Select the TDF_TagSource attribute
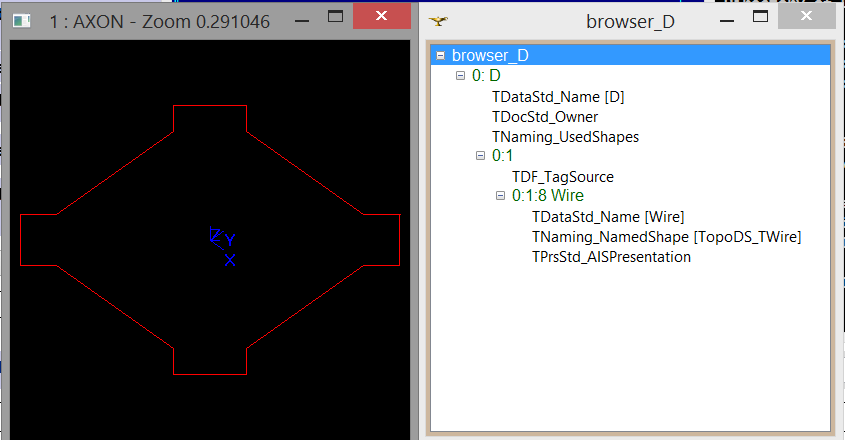Viewport: 845px width, 440px height. point(562,177)
